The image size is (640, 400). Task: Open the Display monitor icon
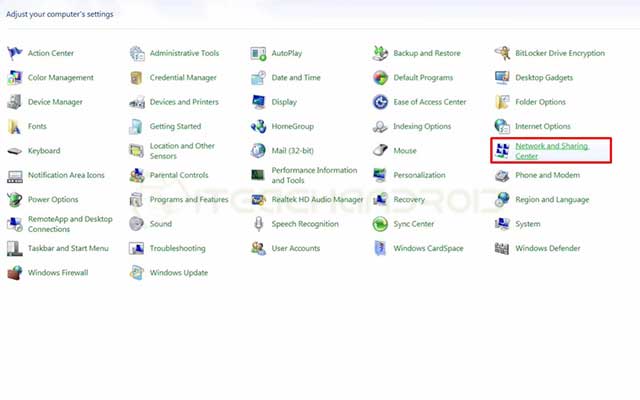(x=258, y=102)
